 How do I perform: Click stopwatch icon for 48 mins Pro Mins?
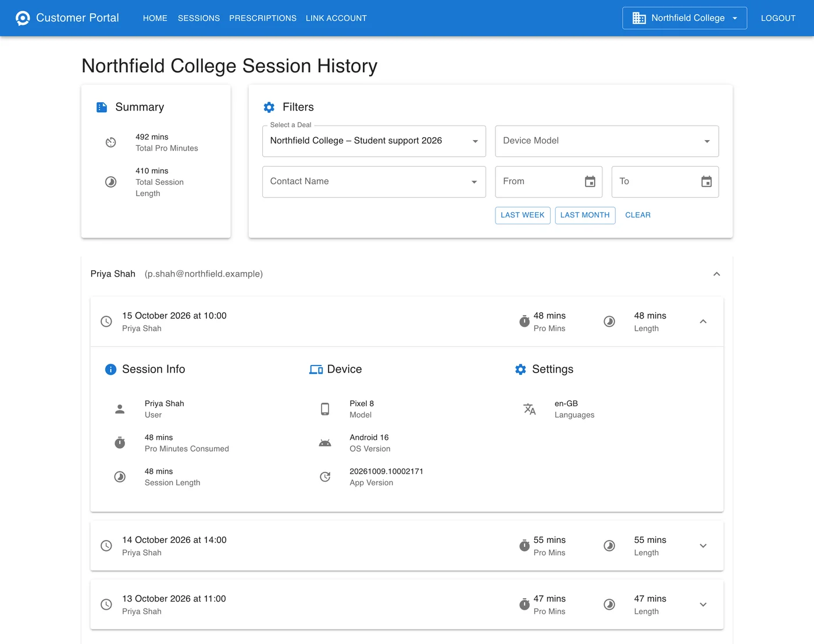coord(524,321)
